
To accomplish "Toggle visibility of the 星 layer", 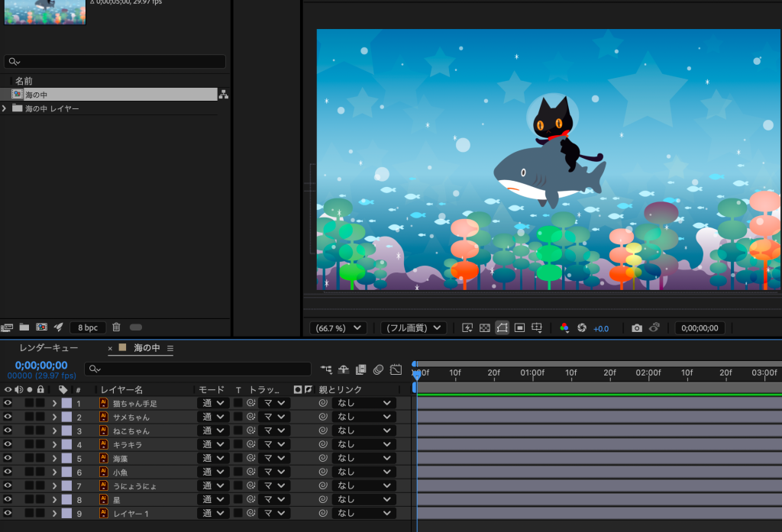I will click(x=8, y=500).
